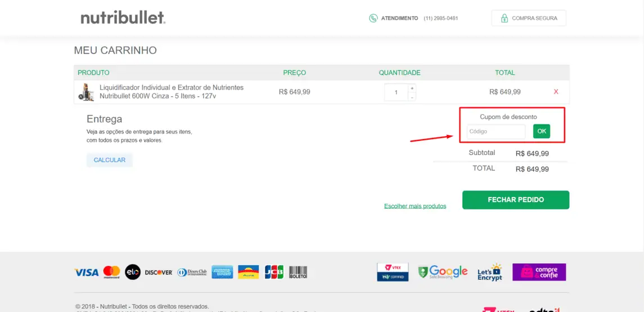Click the phone support icon
Screen dimensions: 644x312
(373, 18)
